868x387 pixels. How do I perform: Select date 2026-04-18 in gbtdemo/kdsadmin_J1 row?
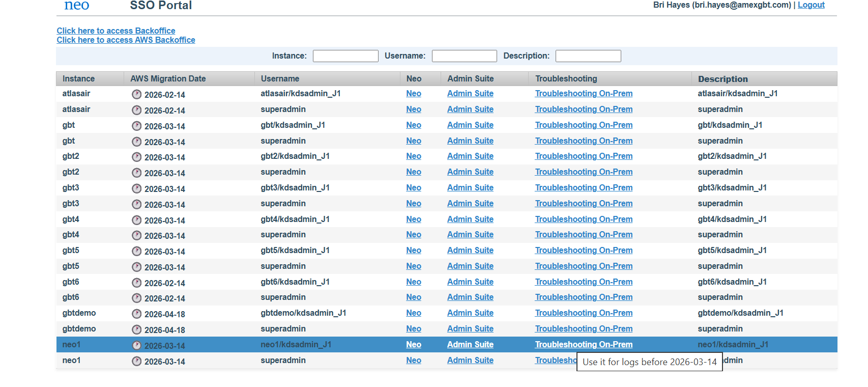tap(165, 314)
